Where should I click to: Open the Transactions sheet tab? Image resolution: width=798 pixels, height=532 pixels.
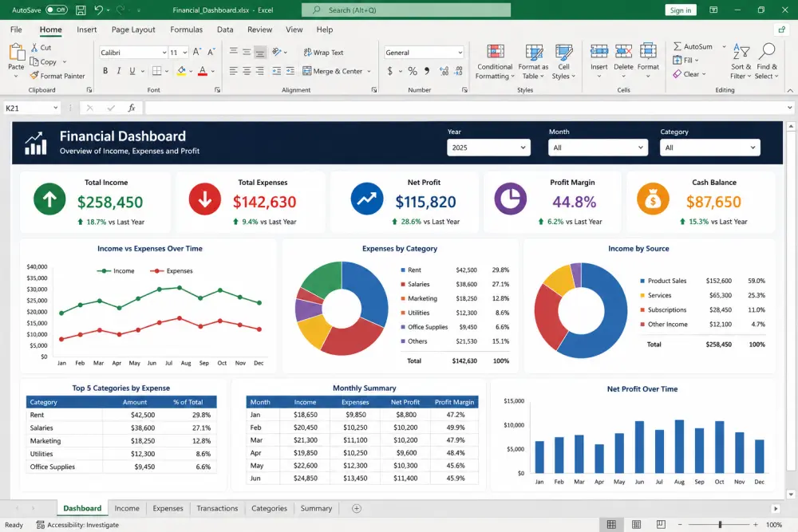click(217, 508)
